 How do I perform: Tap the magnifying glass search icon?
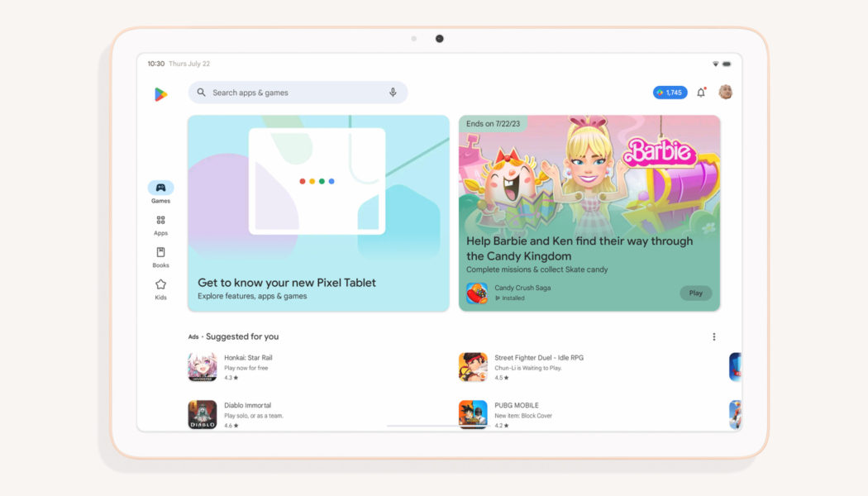pyautogui.click(x=201, y=92)
